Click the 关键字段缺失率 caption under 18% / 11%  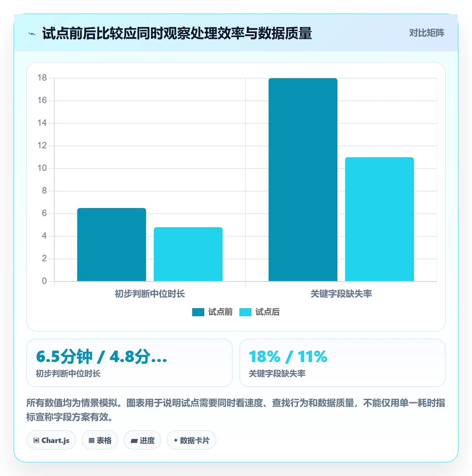tap(277, 374)
